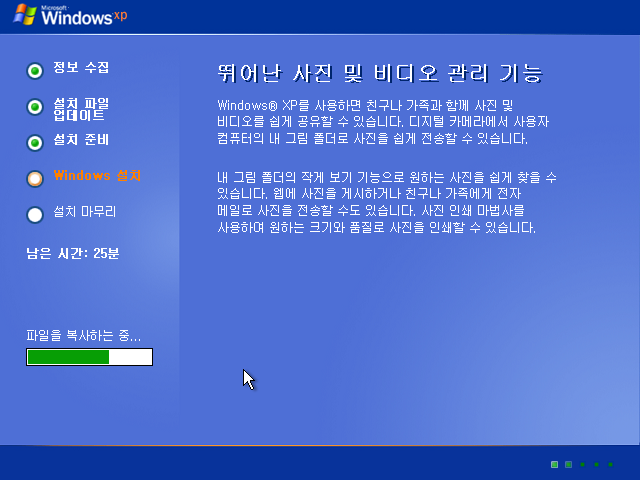Select the 설치 파일 업데이트 step indicator
The image size is (640, 480).
tap(35, 107)
